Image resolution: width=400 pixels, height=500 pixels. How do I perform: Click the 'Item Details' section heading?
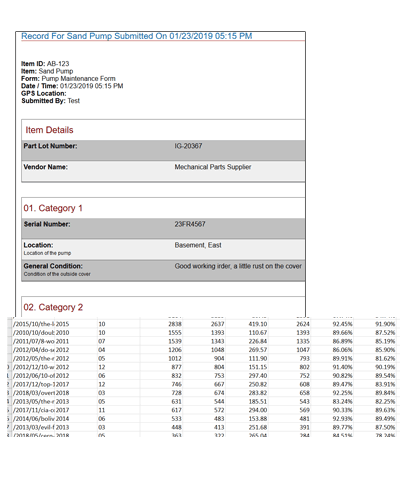point(49,130)
